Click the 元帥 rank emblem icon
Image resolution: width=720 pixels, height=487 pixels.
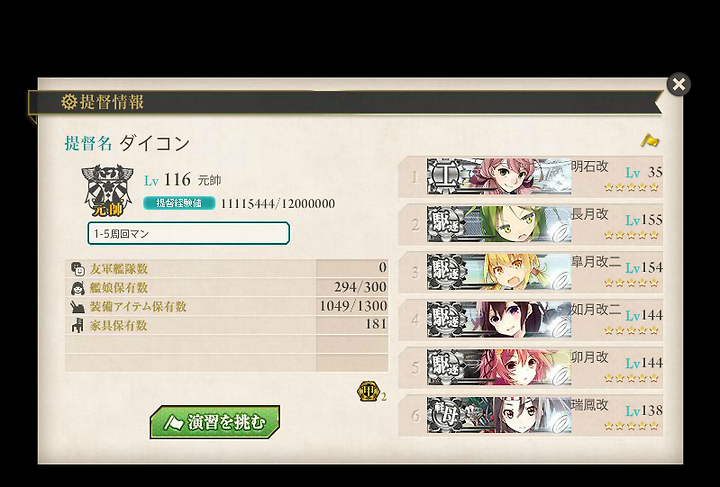pyautogui.click(x=107, y=190)
